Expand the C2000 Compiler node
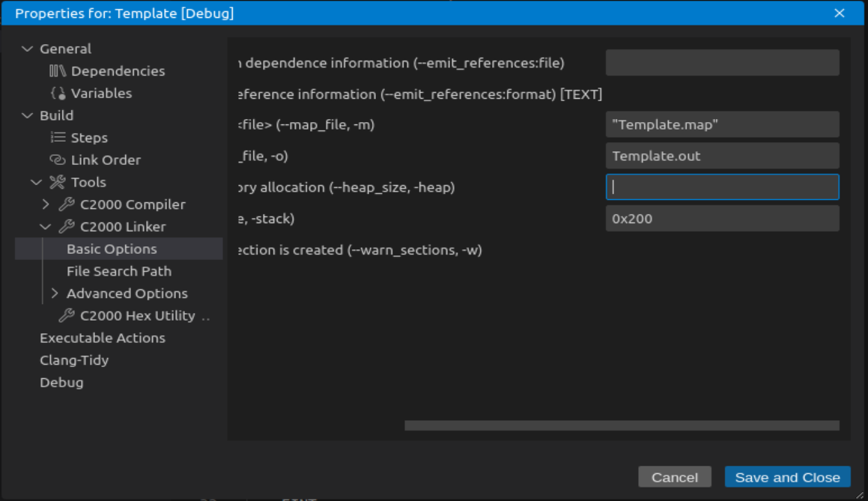 pyautogui.click(x=46, y=204)
